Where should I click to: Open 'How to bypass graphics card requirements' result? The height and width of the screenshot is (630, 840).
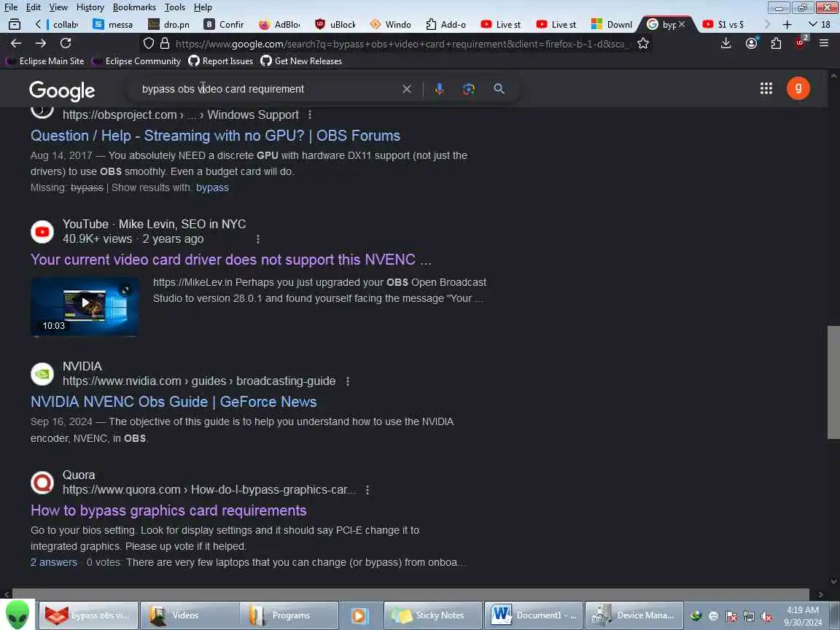[168, 510]
